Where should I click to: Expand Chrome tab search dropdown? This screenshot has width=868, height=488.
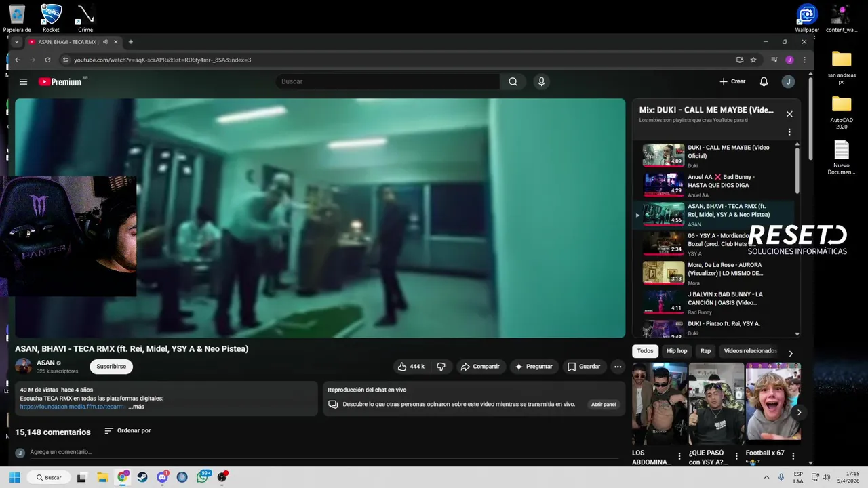[x=16, y=42]
